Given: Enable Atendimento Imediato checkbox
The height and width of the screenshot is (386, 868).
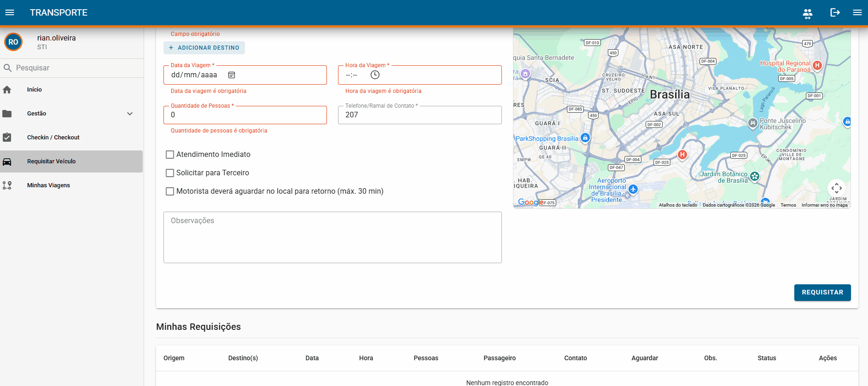Looking at the screenshot, I should [x=170, y=155].
